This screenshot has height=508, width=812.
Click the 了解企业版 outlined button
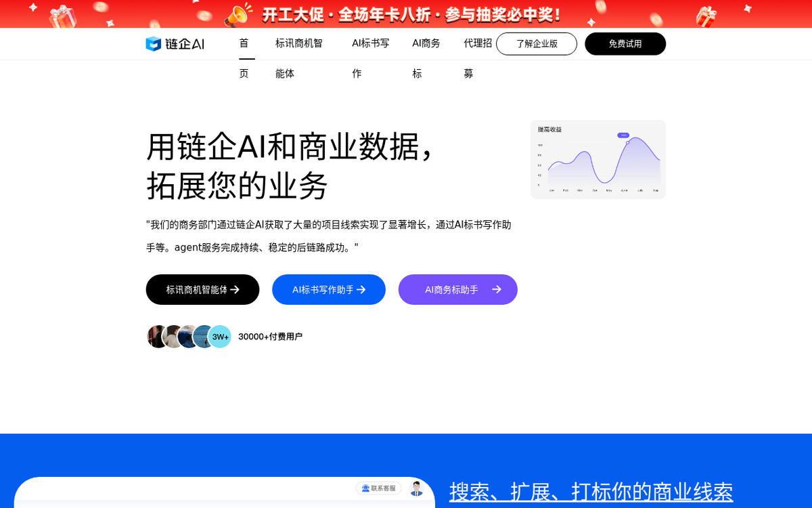tap(536, 43)
